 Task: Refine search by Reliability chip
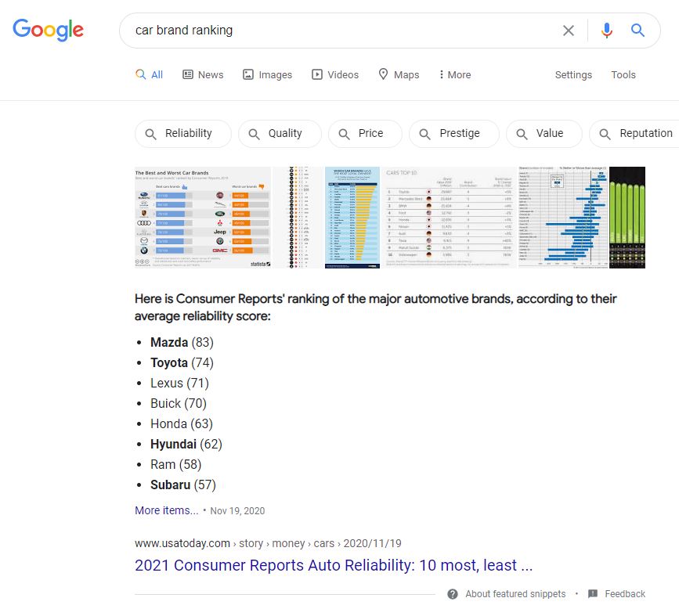183,134
